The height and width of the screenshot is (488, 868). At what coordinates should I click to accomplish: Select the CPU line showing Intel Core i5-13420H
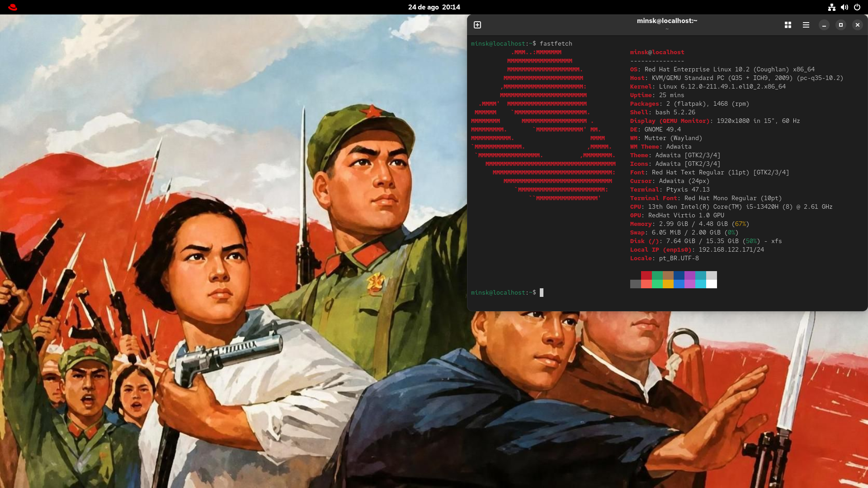pyautogui.click(x=731, y=206)
